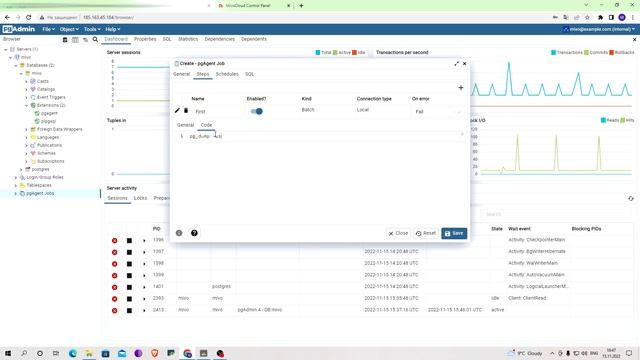Open Microsoft Edge from the taskbar
Image resolution: width=640 pixels, height=360 pixels.
[x=73, y=353]
